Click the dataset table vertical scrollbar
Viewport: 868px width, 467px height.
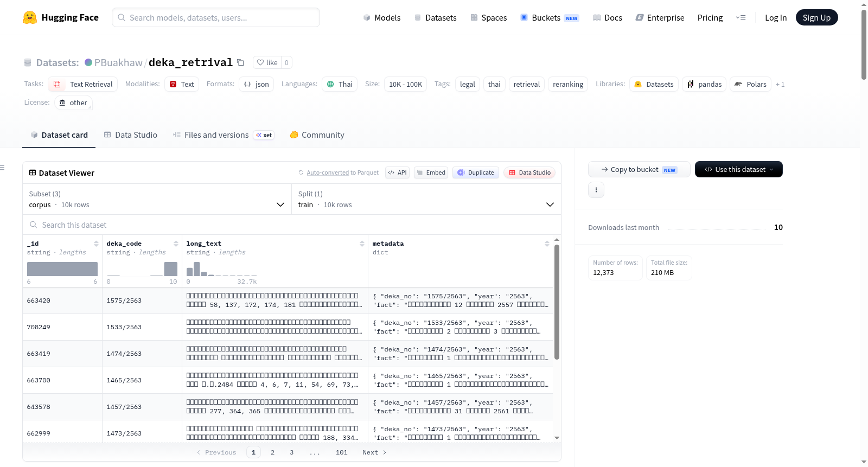click(x=557, y=302)
